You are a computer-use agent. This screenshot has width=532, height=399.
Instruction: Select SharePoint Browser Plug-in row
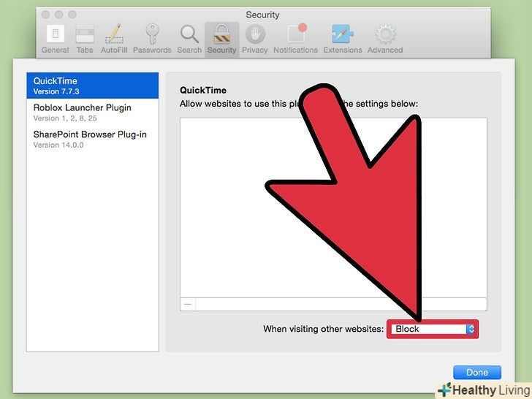point(93,139)
